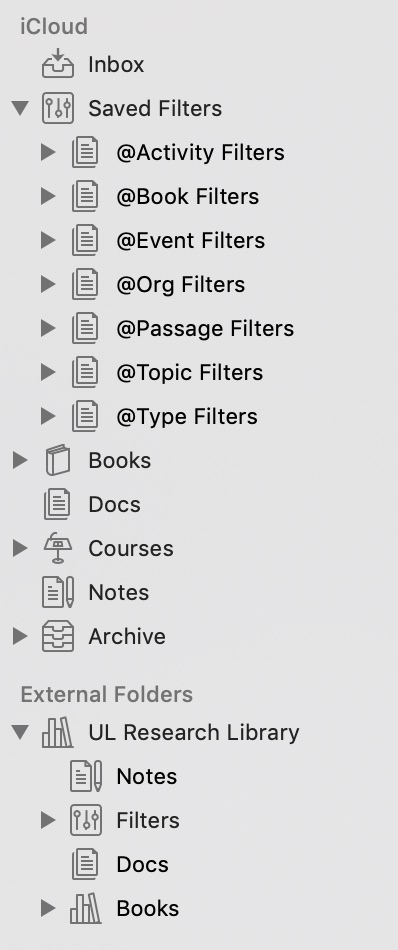398x950 pixels.
Task: Open the @Book Filters item
Action: tap(188, 196)
